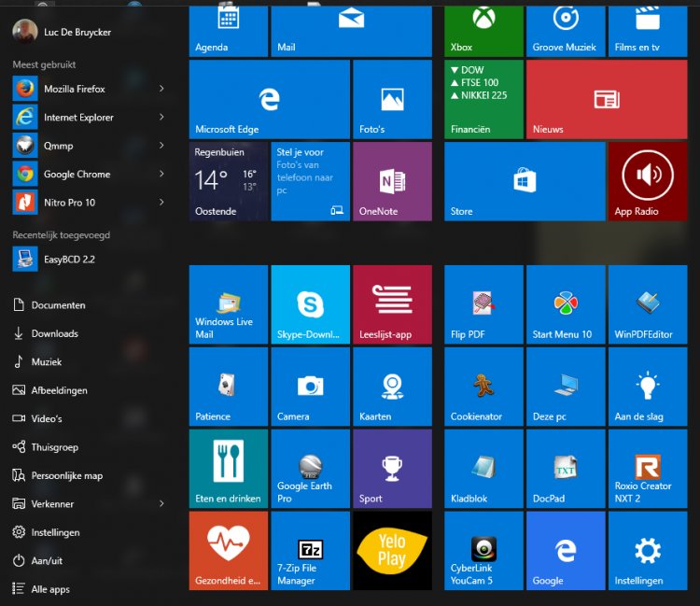
Task: Launch CyberLink YouCam 5 tile
Action: [x=483, y=550]
